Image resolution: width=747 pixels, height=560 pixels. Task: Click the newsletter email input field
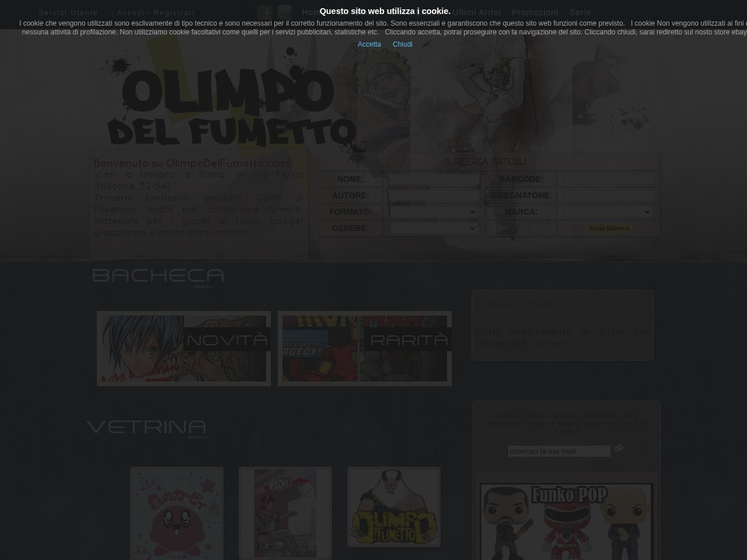(x=558, y=451)
